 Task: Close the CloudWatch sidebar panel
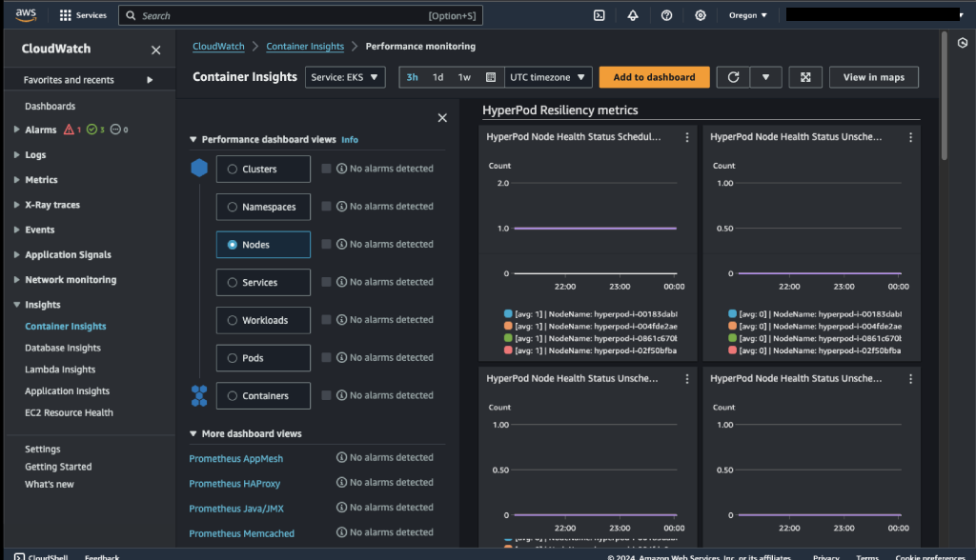tap(156, 50)
